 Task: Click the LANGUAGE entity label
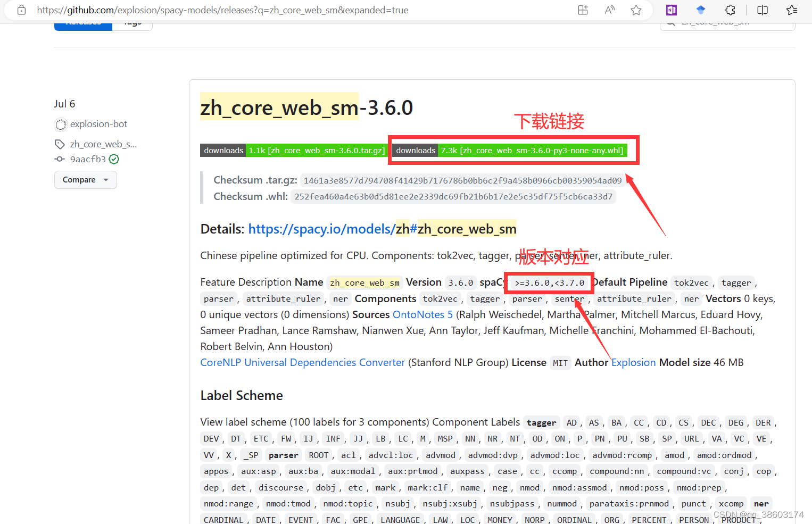click(x=400, y=520)
